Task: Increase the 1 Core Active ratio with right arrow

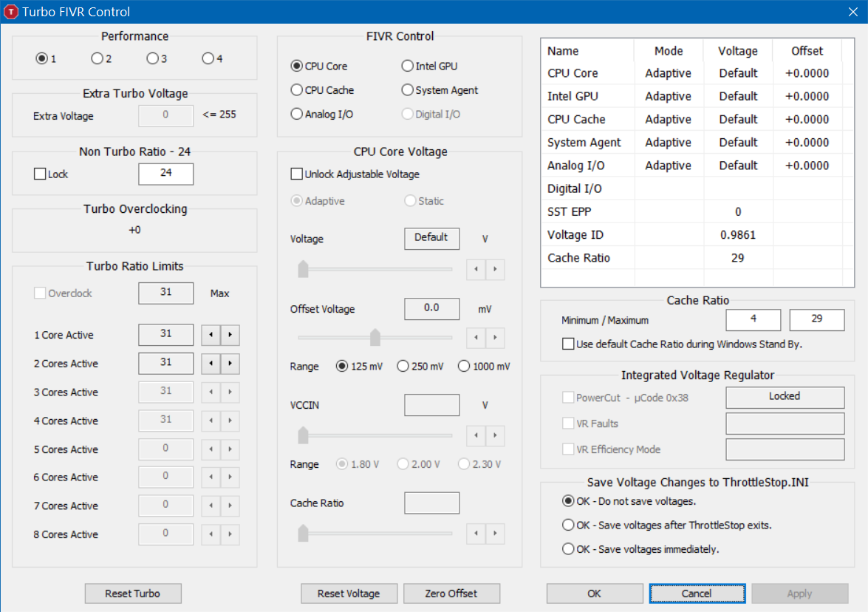Action: point(230,335)
